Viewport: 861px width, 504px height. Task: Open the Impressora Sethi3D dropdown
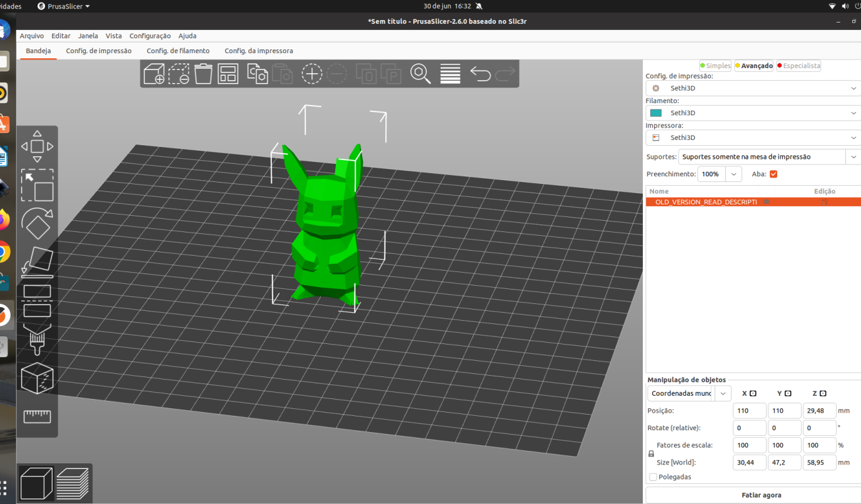coord(753,138)
